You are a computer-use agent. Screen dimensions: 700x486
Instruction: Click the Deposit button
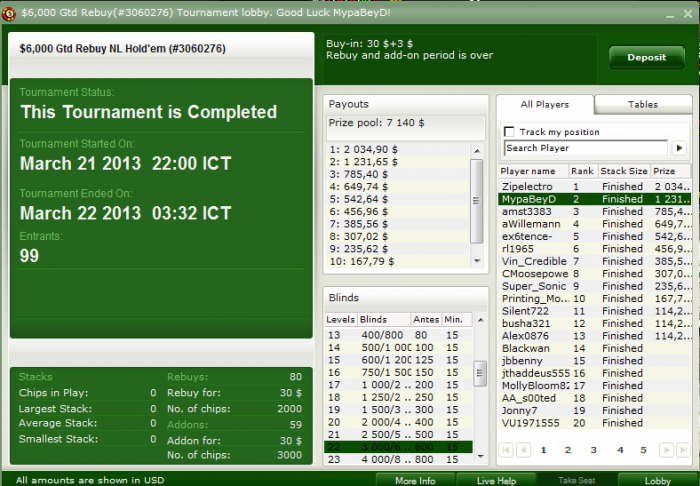(x=646, y=57)
